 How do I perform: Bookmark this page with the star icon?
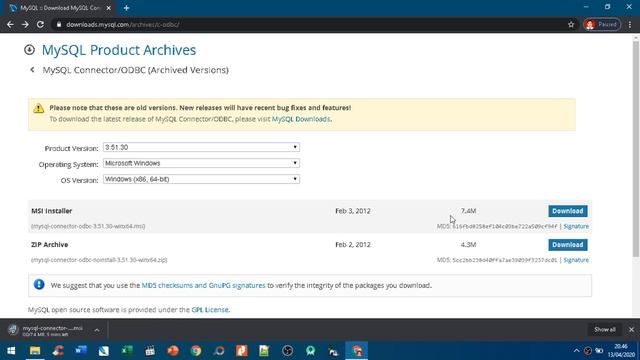(571, 24)
